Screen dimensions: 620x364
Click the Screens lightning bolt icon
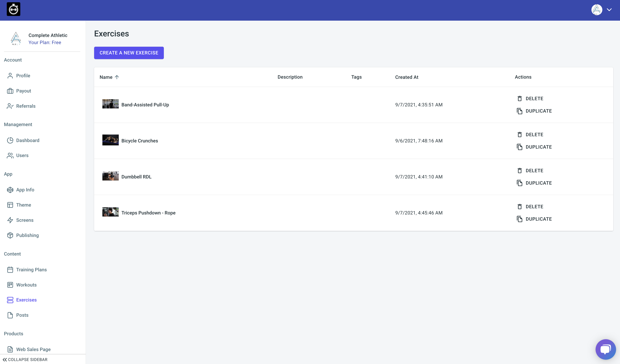(x=10, y=220)
